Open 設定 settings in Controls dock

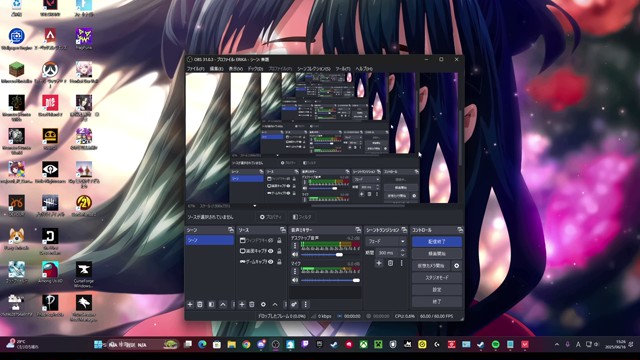(x=437, y=289)
